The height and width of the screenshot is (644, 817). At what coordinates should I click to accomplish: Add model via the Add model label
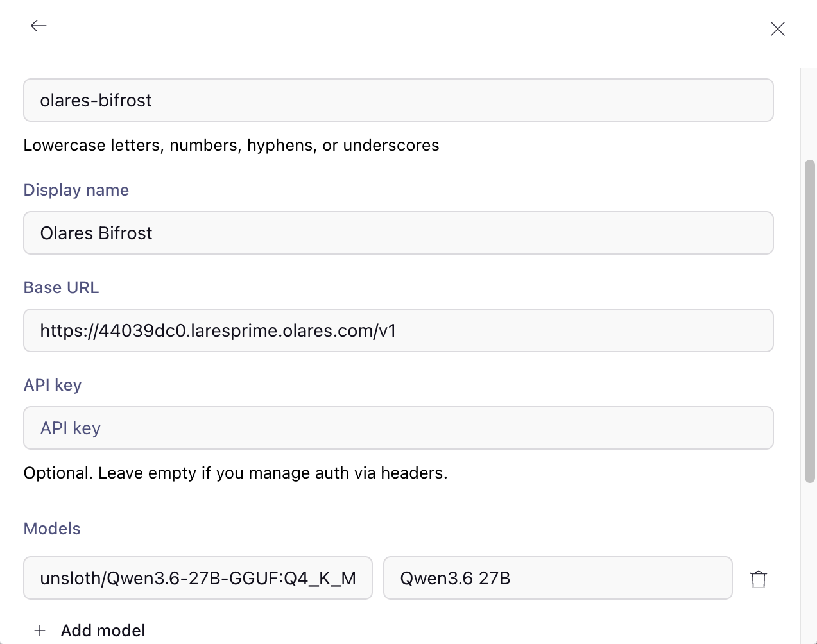(x=103, y=631)
